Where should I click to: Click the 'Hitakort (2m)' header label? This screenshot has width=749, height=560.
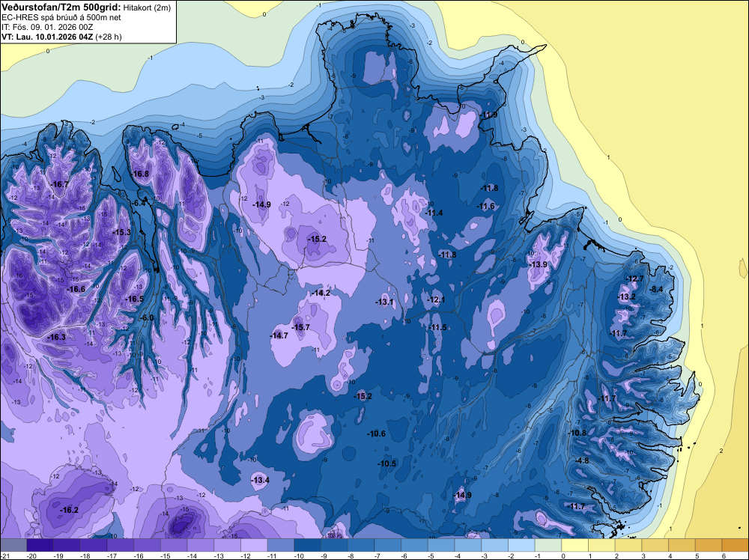pos(146,7)
